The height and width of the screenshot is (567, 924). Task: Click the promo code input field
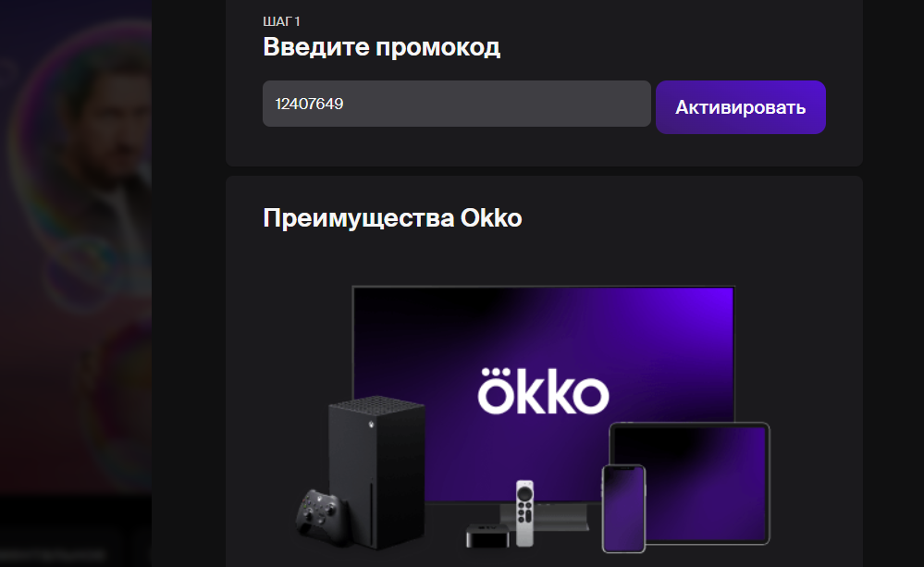click(457, 104)
